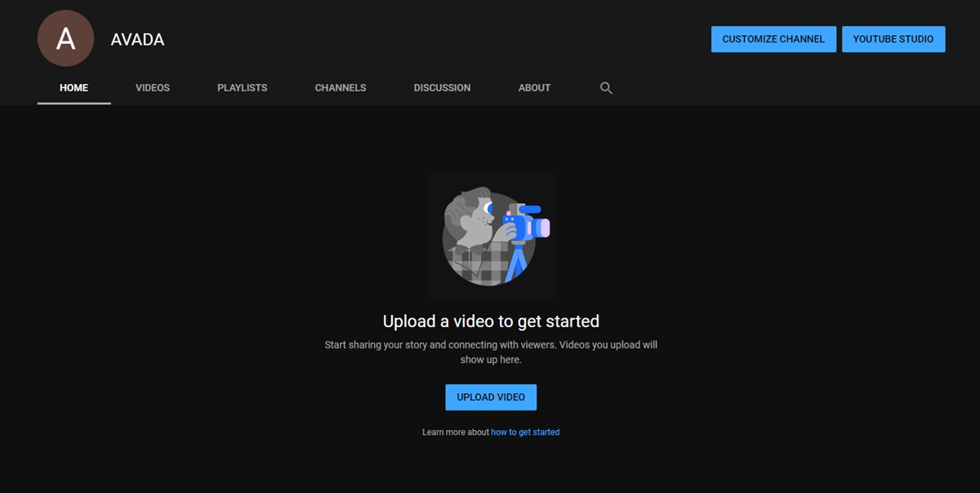
Task: Follow the 'how to get started' link
Action: pyautogui.click(x=525, y=432)
